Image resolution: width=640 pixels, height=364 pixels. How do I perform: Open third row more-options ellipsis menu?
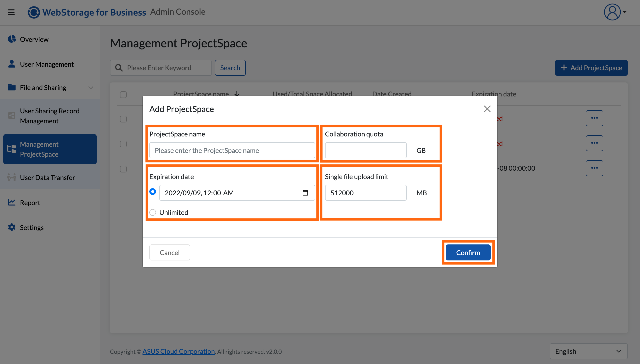(594, 168)
